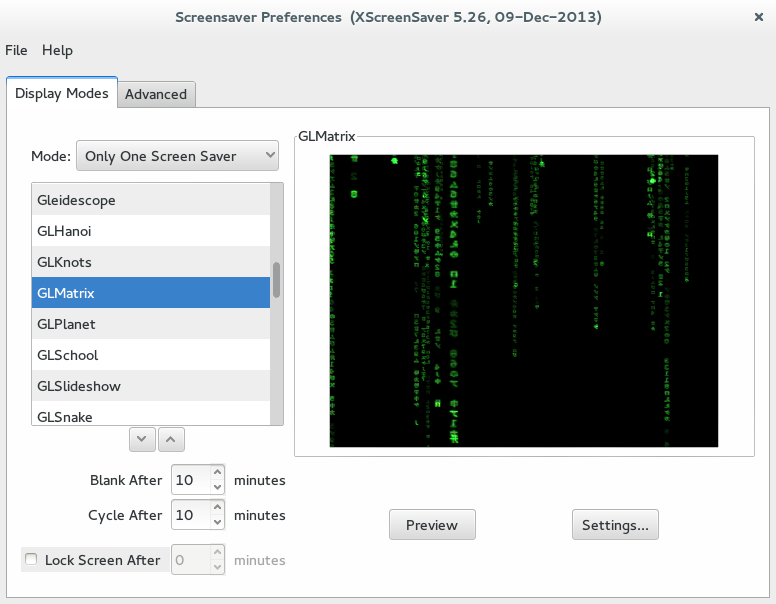This screenshot has height=604, width=776.
Task: Open the Help menu
Action: 57,50
